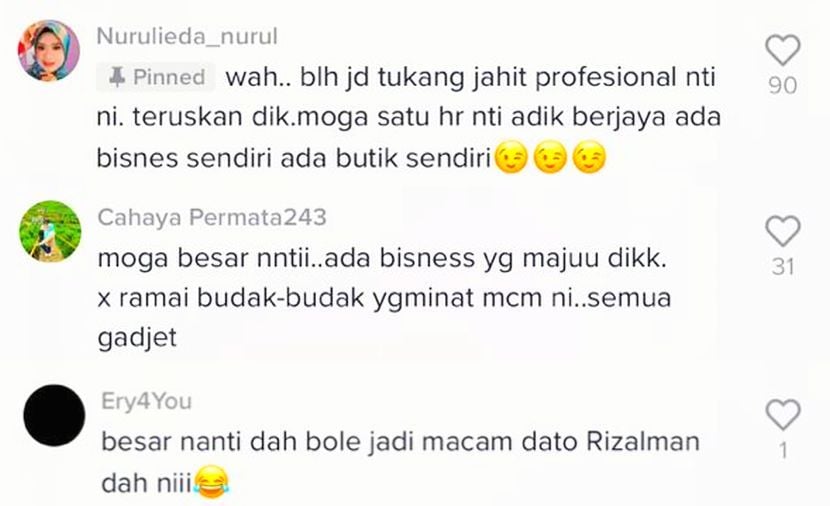The image size is (830, 506).
Task: Click the first winking emoji in pinned comment
Action: click(x=511, y=158)
